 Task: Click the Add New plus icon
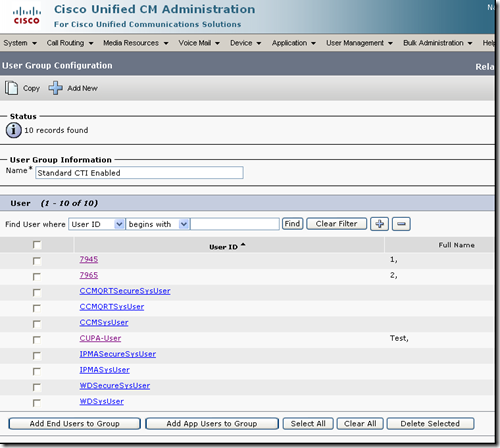click(55, 88)
